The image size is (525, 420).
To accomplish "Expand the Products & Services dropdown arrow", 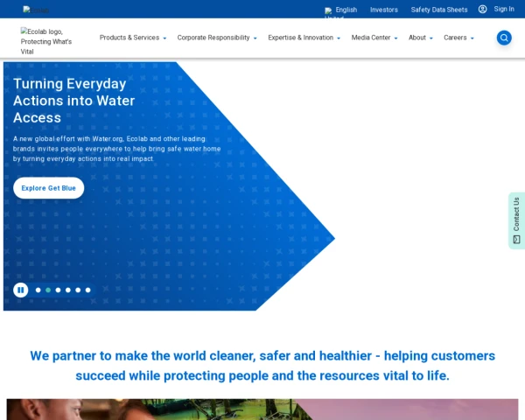I will 164,38.
